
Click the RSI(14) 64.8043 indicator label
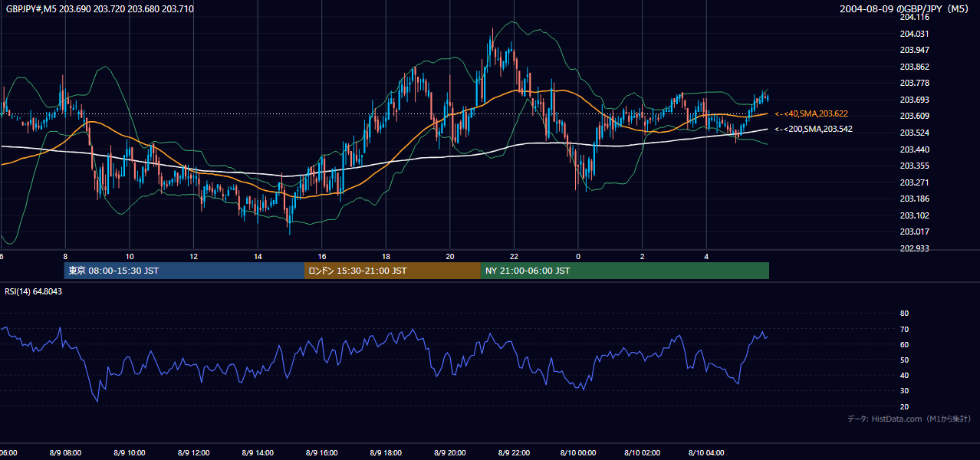coord(34,291)
